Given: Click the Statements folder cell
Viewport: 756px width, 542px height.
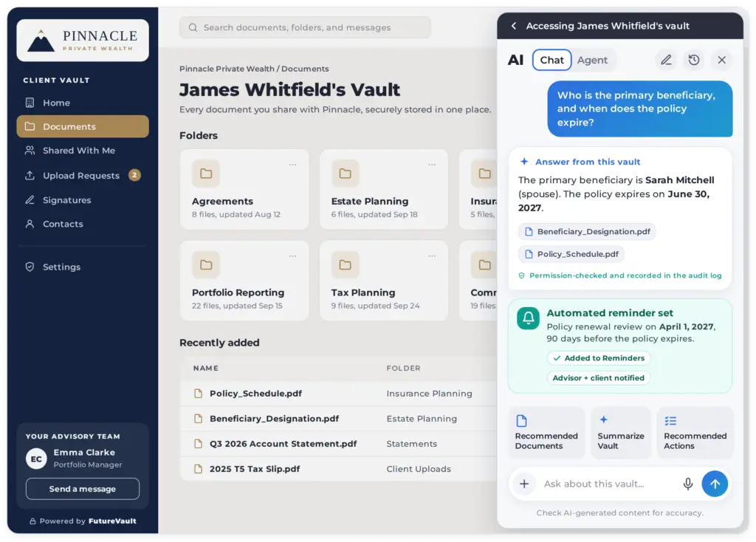Looking at the screenshot, I should [x=411, y=444].
